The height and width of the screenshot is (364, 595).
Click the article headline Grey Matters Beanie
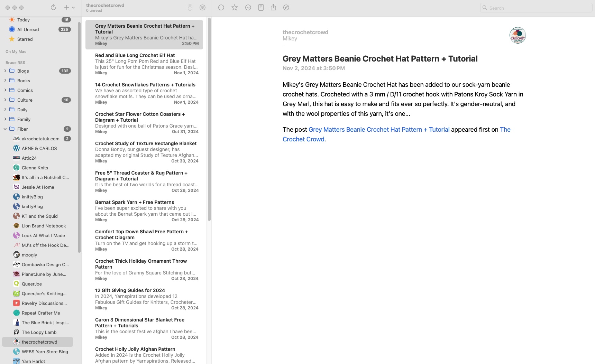coord(380,59)
